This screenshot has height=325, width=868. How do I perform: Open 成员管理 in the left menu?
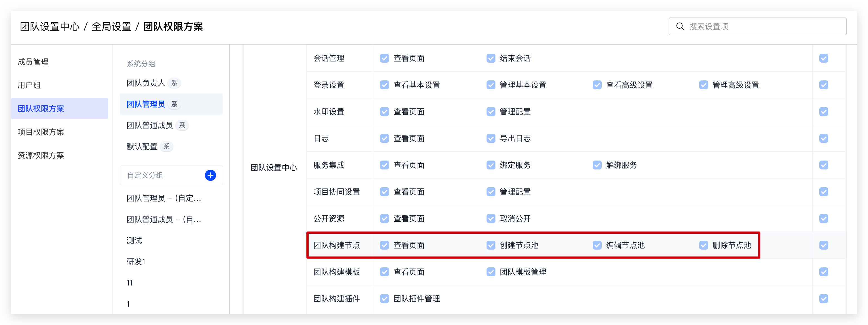[33, 62]
